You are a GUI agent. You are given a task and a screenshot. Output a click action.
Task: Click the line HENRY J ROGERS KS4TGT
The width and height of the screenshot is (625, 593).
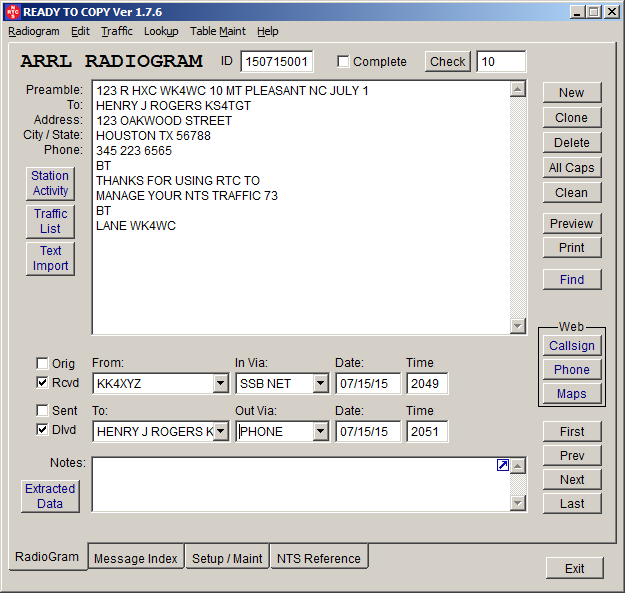tap(174, 106)
